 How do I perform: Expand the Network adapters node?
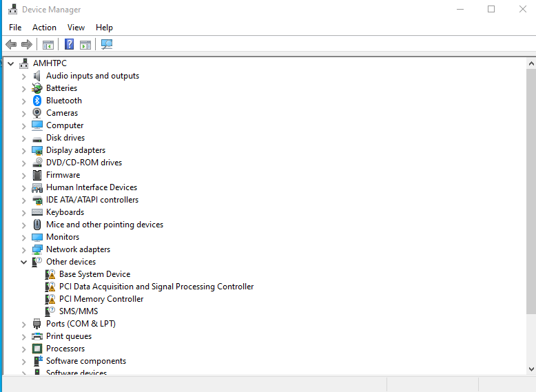[x=23, y=249]
